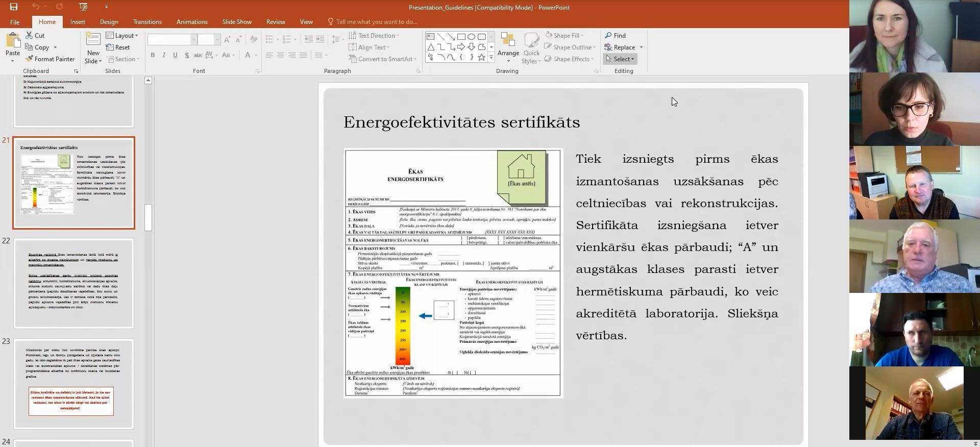
Task: Click the Cut icon
Action: coord(35,36)
